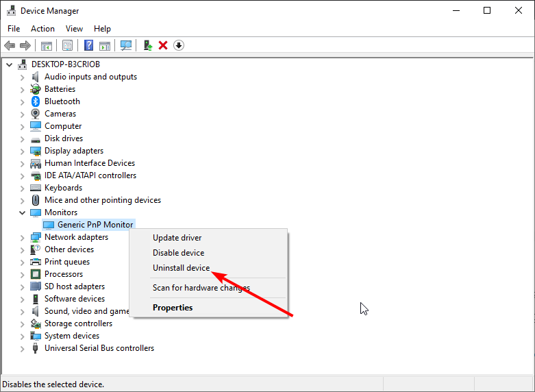Click the blue Help question-mark icon
535x392 pixels.
click(89, 45)
